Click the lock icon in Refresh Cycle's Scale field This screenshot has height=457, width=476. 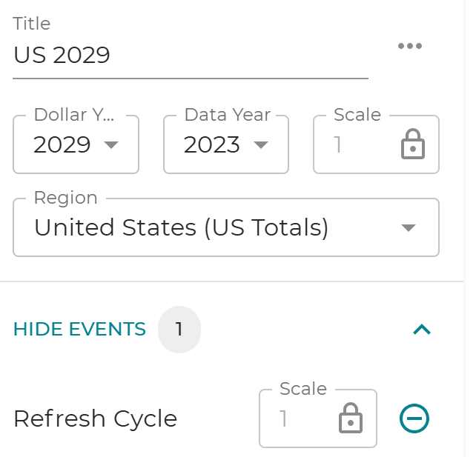[350, 419]
